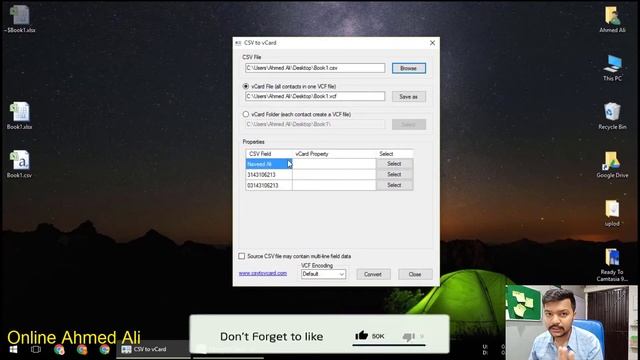Viewport: 640px width, 360px height.
Task: Click the Browse button for CSV file
Action: (409, 68)
